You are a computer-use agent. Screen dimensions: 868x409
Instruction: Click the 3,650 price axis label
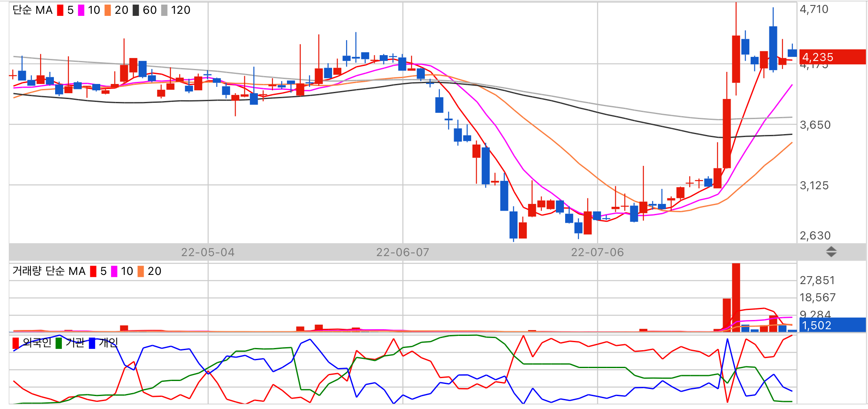point(815,125)
